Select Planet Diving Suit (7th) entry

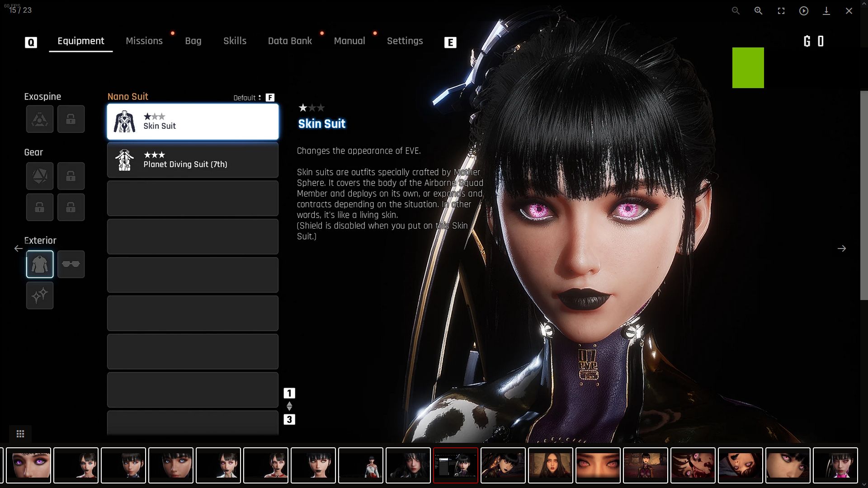(x=193, y=160)
